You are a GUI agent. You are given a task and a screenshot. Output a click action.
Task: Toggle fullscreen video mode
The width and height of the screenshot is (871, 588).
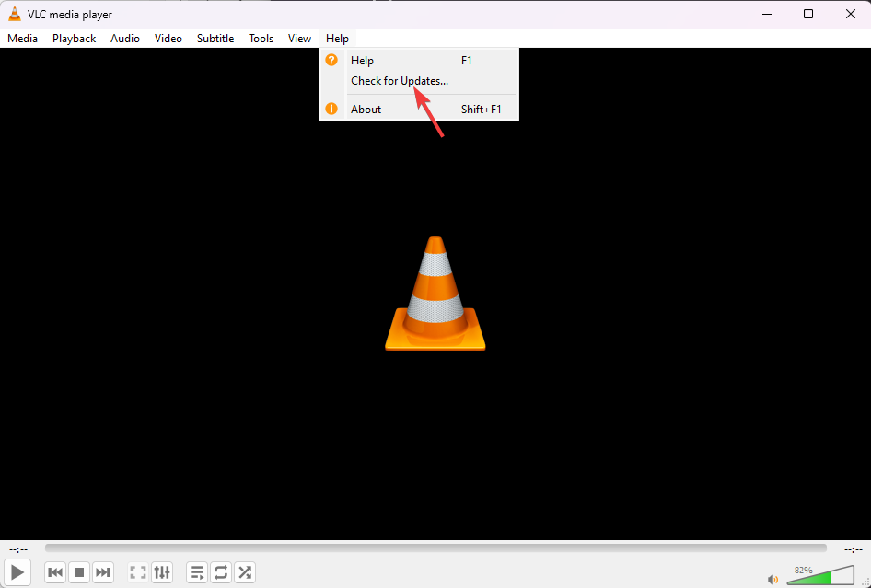[x=138, y=572]
